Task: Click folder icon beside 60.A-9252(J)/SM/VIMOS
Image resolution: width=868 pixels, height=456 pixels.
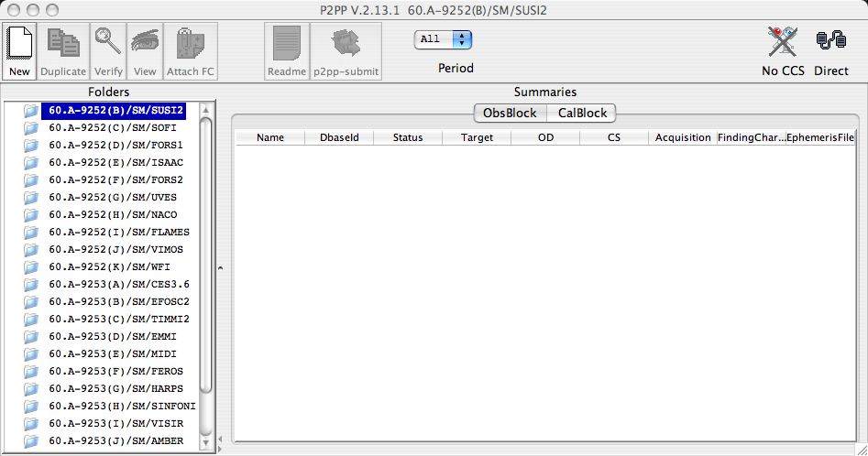Action: pyautogui.click(x=31, y=250)
